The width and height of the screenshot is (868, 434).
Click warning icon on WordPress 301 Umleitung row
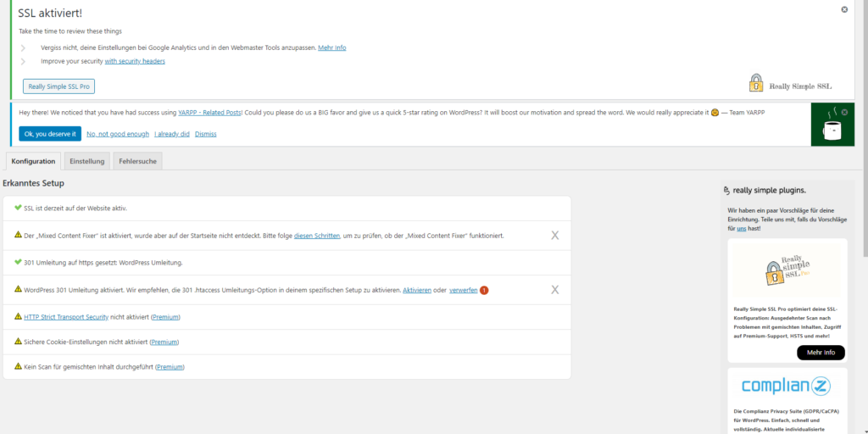click(x=19, y=289)
